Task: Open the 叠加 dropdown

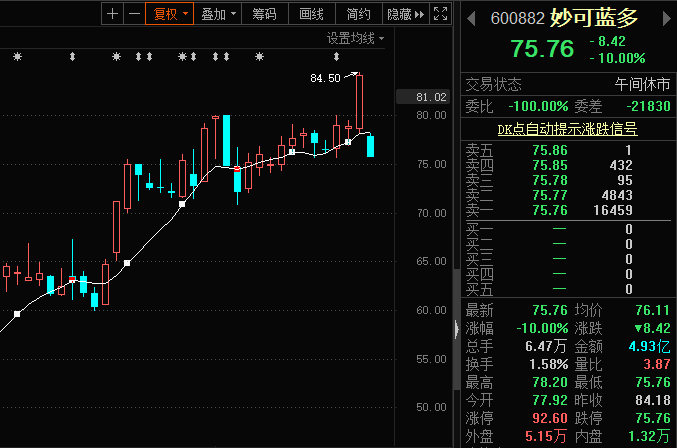Action: pyautogui.click(x=218, y=14)
